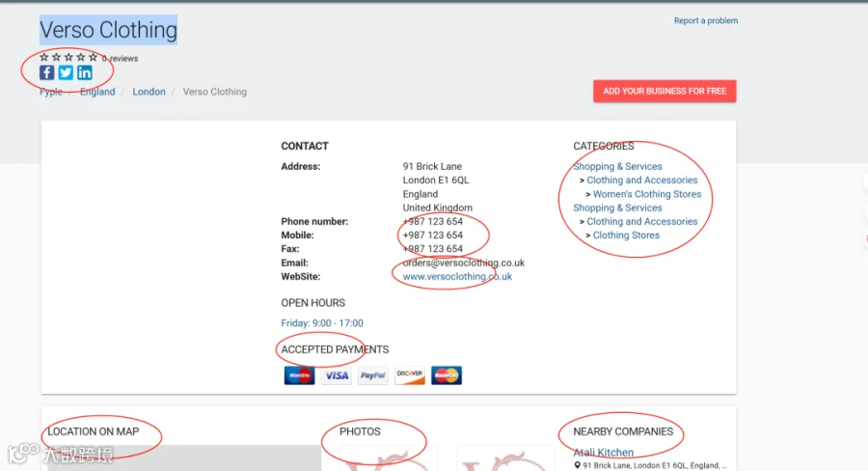Go to Fyple breadcrumb home
The width and height of the screenshot is (868, 471).
click(x=51, y=92)
